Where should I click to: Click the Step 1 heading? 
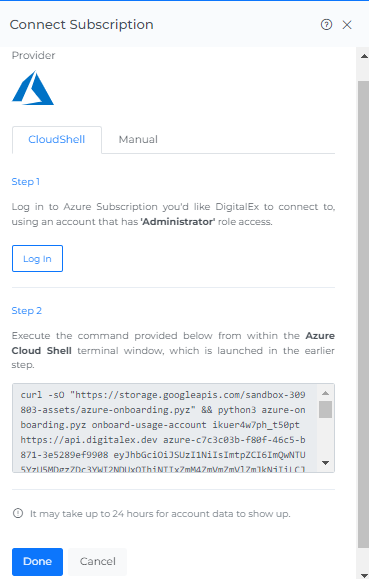click(x=26, y=182)
